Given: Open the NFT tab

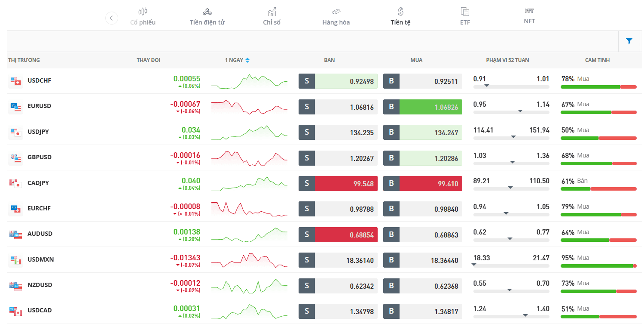Looking at the screenshot, I should 529,17.
